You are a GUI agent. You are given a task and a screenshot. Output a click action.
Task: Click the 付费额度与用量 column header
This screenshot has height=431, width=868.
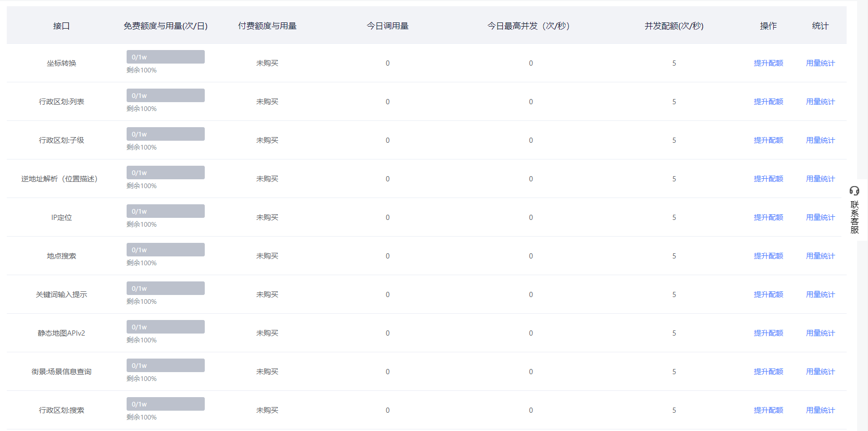267,26
